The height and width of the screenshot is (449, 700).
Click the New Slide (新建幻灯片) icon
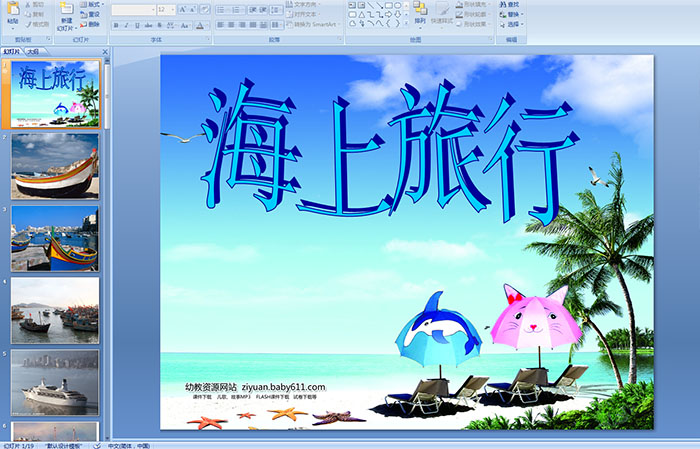(66, 8)
